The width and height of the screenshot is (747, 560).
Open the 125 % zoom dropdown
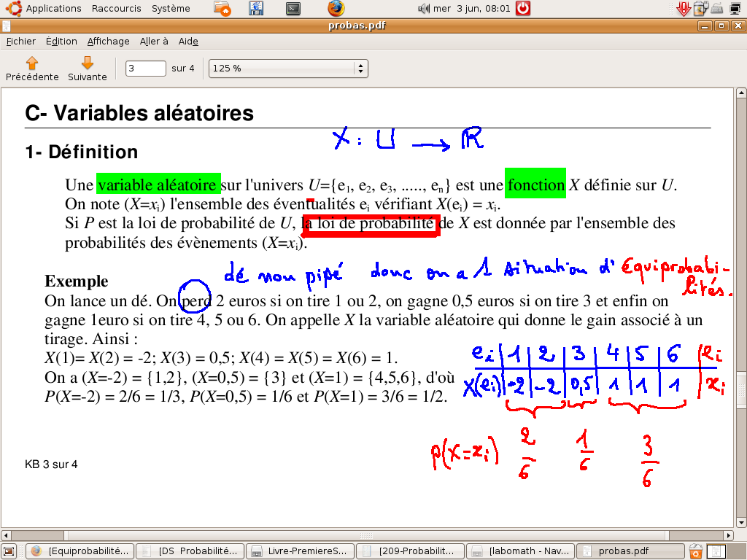pyautogui.click(x=288, y=69)
